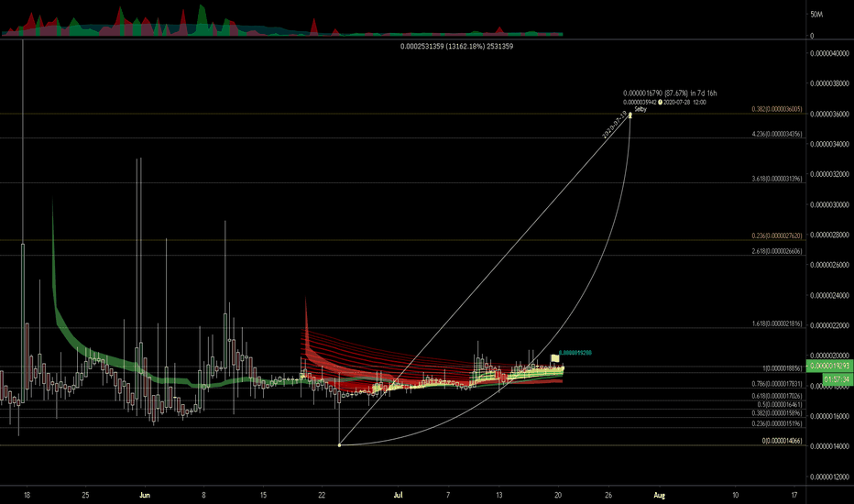Select Fib level label 3.618(0.000003139x)
This screenshot has height=504, width=854.
click(777, 178)
